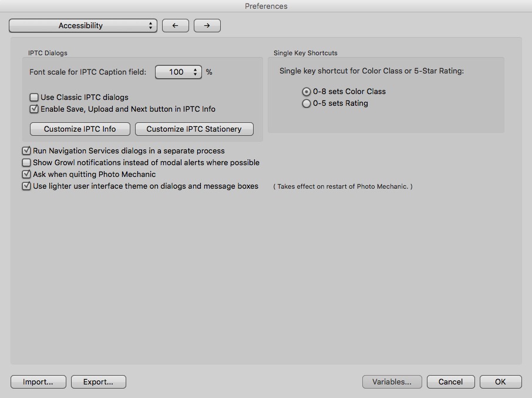The width and height of the screenshot is (532, 398).
Task: Open the font scale 100 percent dropdown
Action: point(179,72)
